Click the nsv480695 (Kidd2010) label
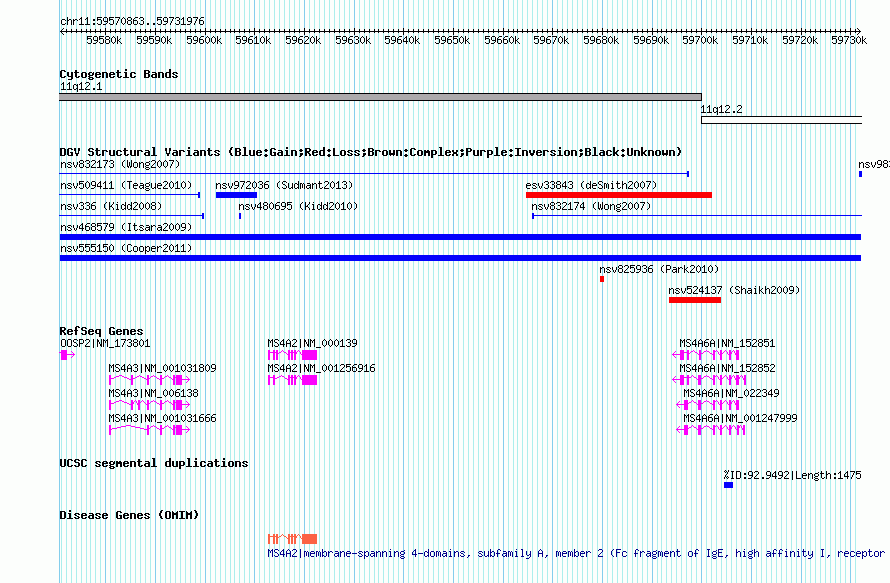Viewport: 890px width, 583px height. point(298,207)
